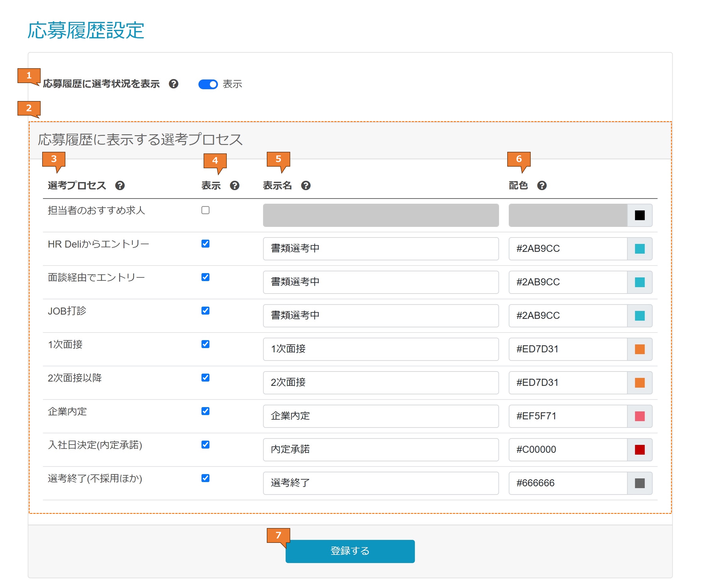Viewport: 702px width, 588px height.
Task: Click the 応募履歴設定 page title
Action: coord(86,30)
